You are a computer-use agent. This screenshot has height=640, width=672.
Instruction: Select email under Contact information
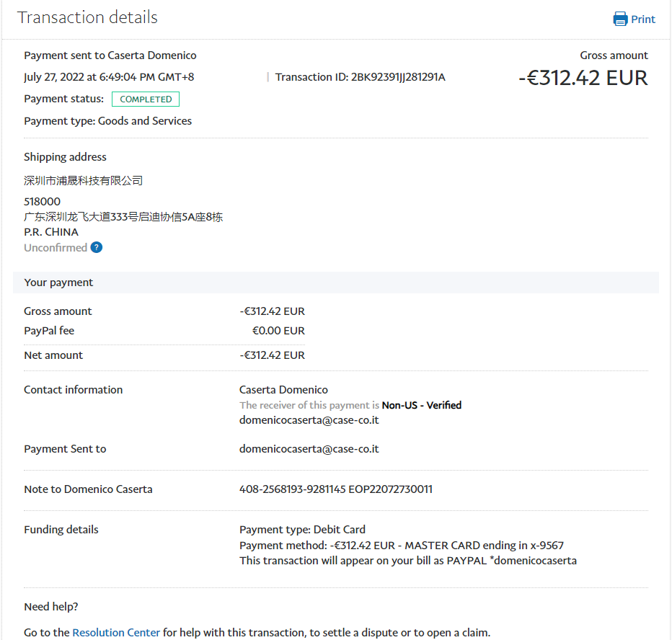(309, 419)
